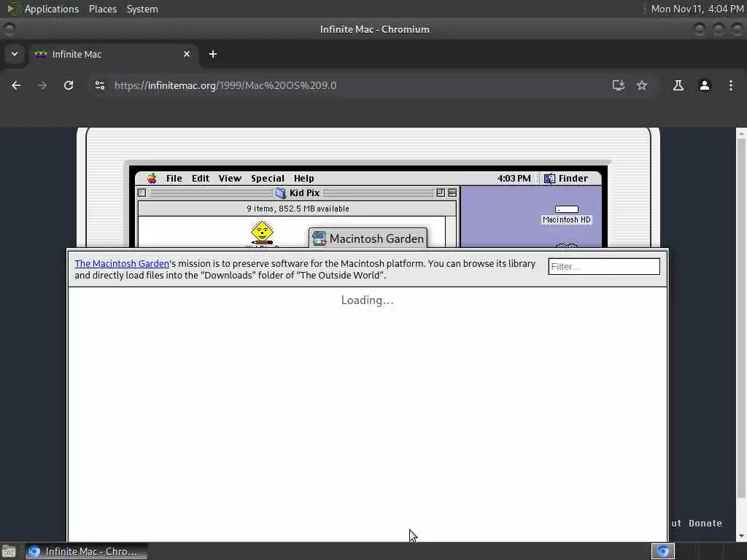Click the Kid Pix folder title icon
Viewport: 747px width, 560px height.
tap(281, 192)
